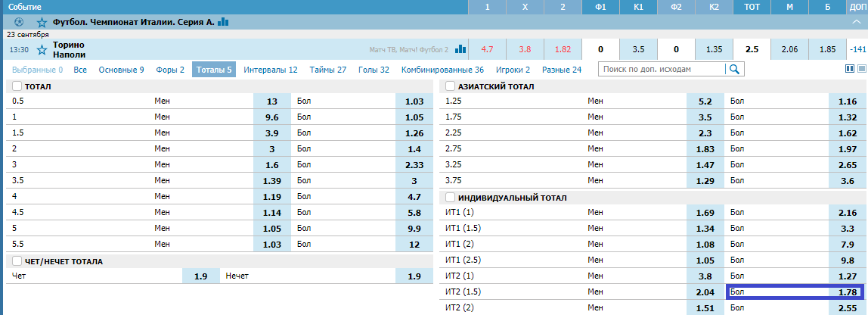Screen dimensions: 868x315
Task: Select К2 handicap odds 1.35
Action: (x=714, y=49)
